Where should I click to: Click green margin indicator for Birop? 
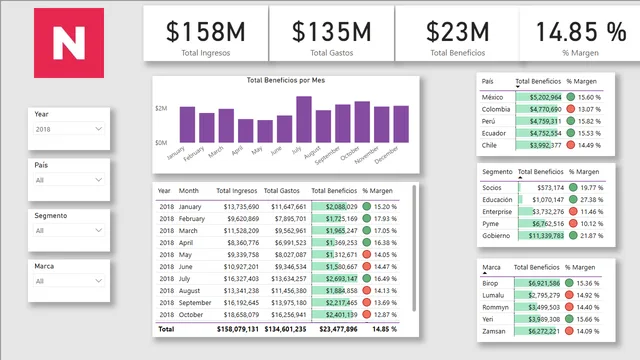(x=569, y=283)
